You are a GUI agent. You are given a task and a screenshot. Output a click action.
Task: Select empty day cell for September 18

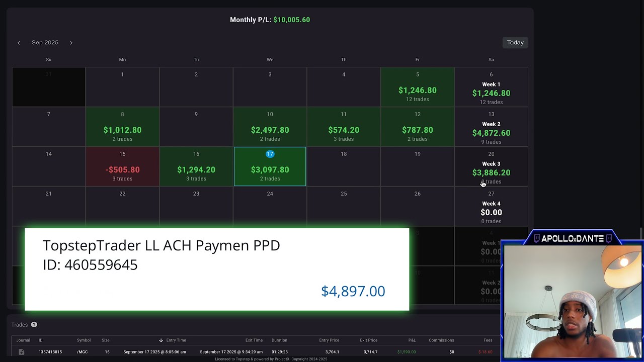click(x=344, y=166)
